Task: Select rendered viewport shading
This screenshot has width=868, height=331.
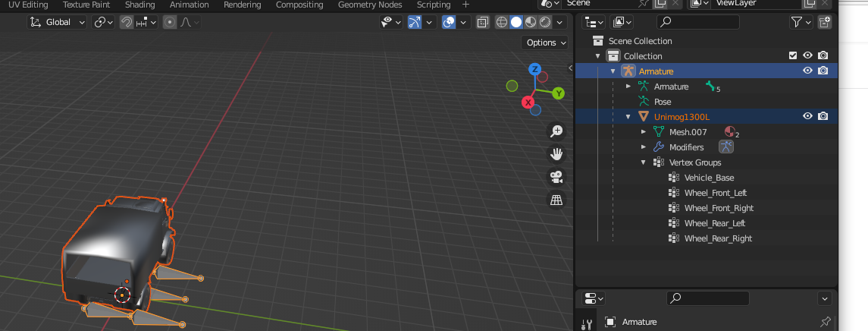Action: click(545, 22)
